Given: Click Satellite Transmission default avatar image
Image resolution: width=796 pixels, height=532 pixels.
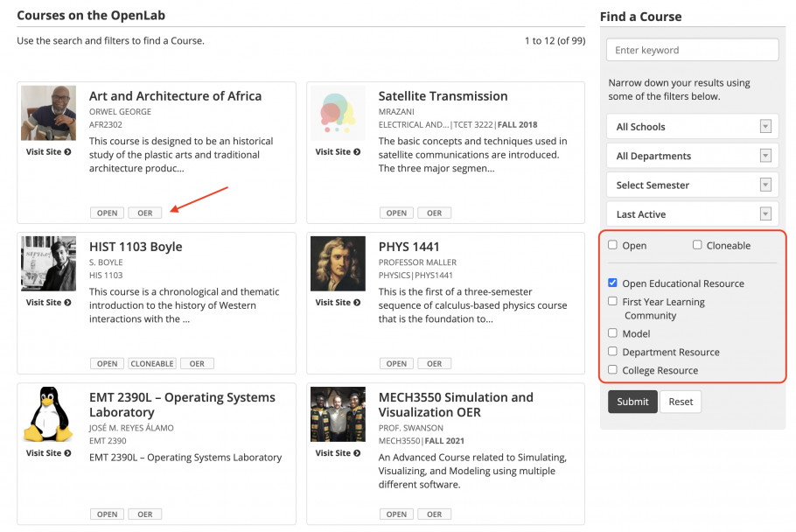Looking at the screenshot, I should click(x=339, y=113).
